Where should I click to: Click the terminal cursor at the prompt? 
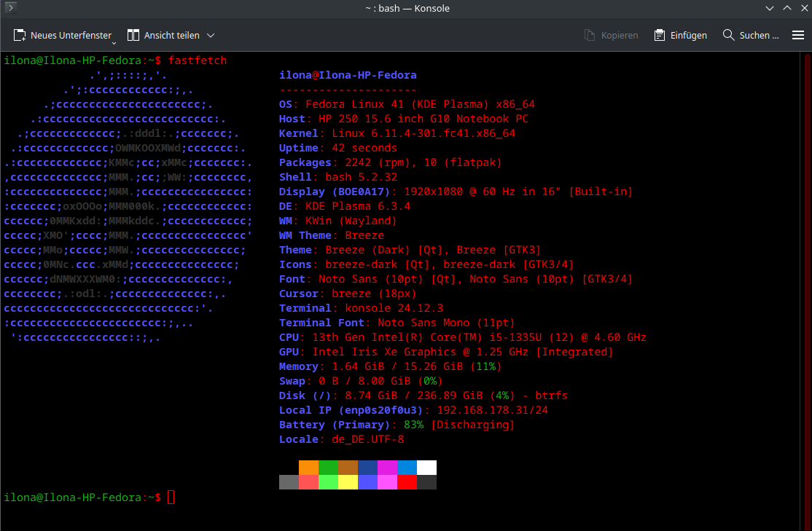(171, 497)
